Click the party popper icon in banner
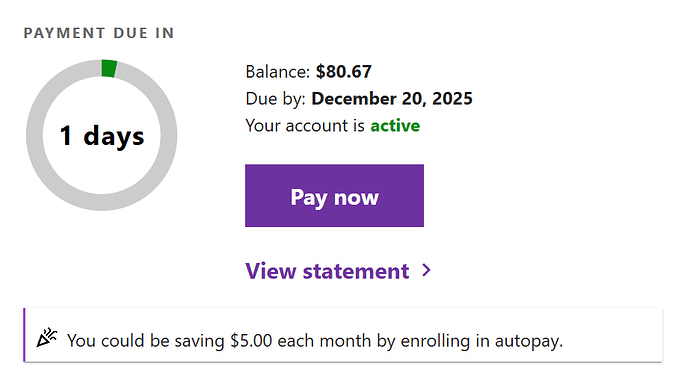Screen dimensions: 690x390 [x=47, y=337]
